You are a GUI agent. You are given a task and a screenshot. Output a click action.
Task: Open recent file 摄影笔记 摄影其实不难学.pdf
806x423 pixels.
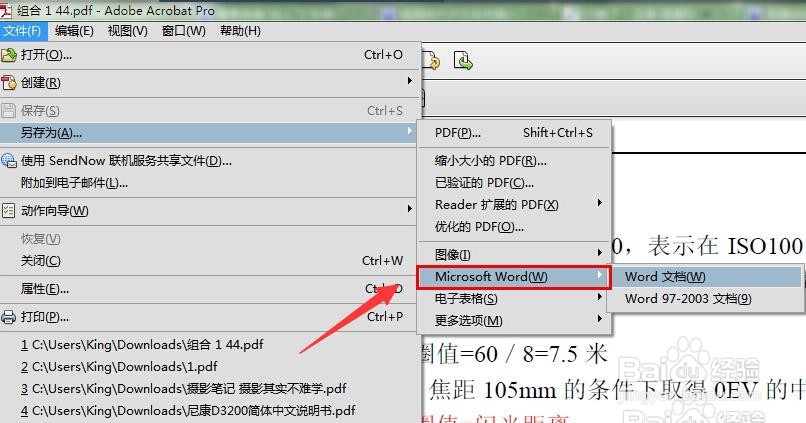(x=184, y=389)
